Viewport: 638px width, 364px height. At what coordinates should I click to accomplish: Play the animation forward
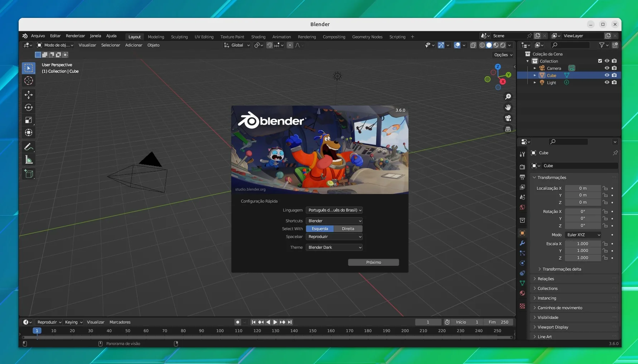275,322
